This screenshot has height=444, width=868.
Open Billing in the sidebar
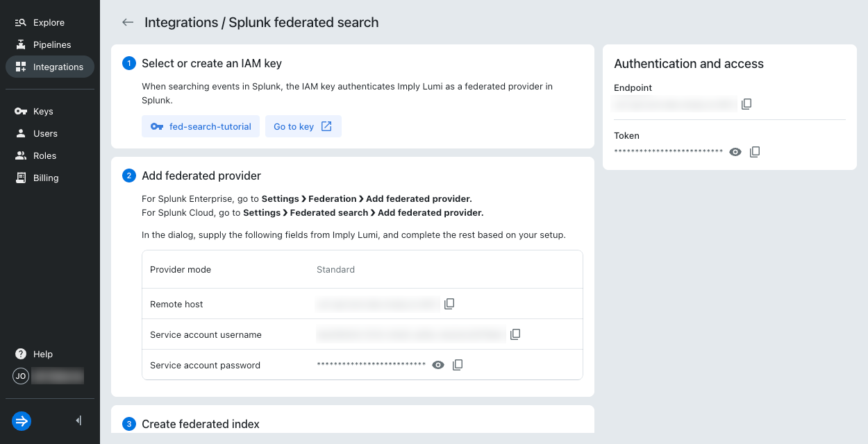49,178
